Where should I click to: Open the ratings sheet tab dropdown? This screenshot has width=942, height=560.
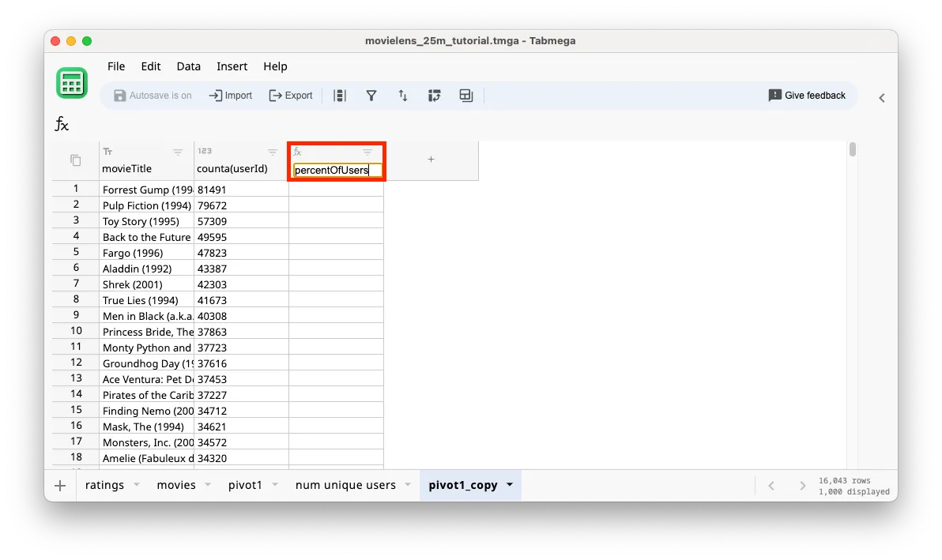[x=136, y=486]
